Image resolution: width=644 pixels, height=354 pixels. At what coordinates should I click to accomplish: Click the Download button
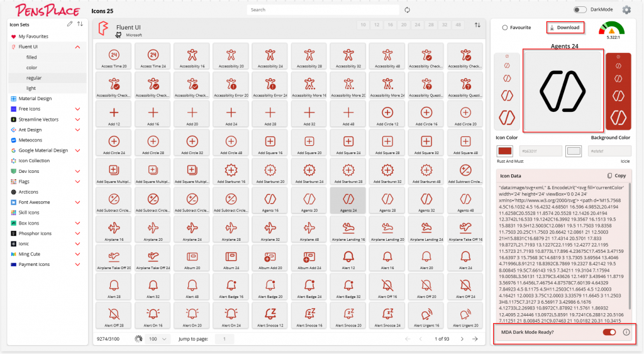(x=565, y=28)
